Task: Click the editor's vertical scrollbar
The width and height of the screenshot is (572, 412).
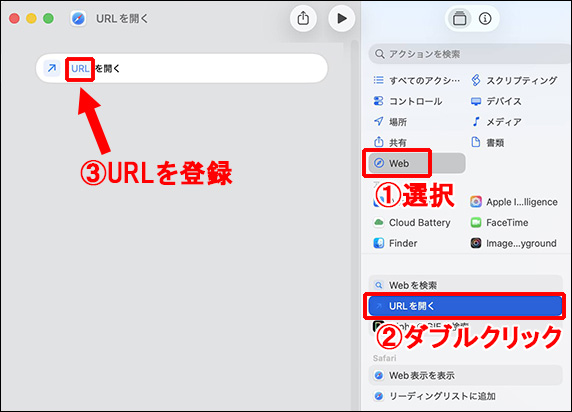Action: pos(354,224)
